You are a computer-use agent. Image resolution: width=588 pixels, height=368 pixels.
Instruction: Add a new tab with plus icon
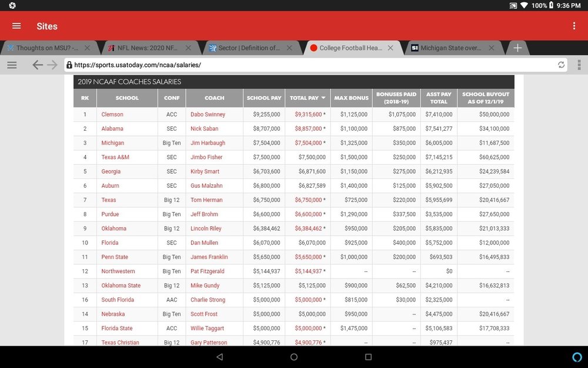pyautogui.click(x=517, y=48)
